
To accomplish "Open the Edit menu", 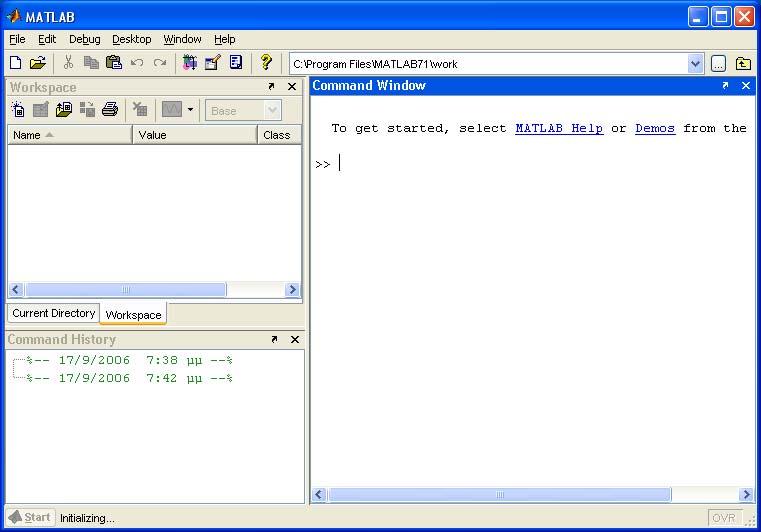I will point(47,39).
